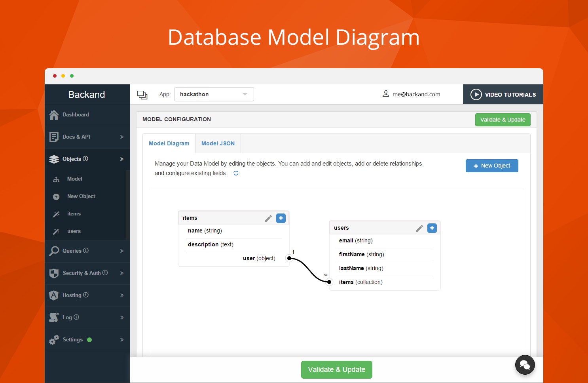
Task: Click the app windows icon next to App label
Action: tap(142, 95)
